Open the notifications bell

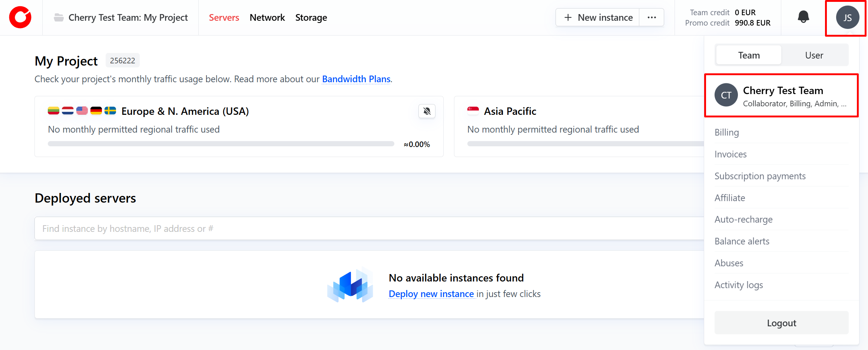point(803,17)
